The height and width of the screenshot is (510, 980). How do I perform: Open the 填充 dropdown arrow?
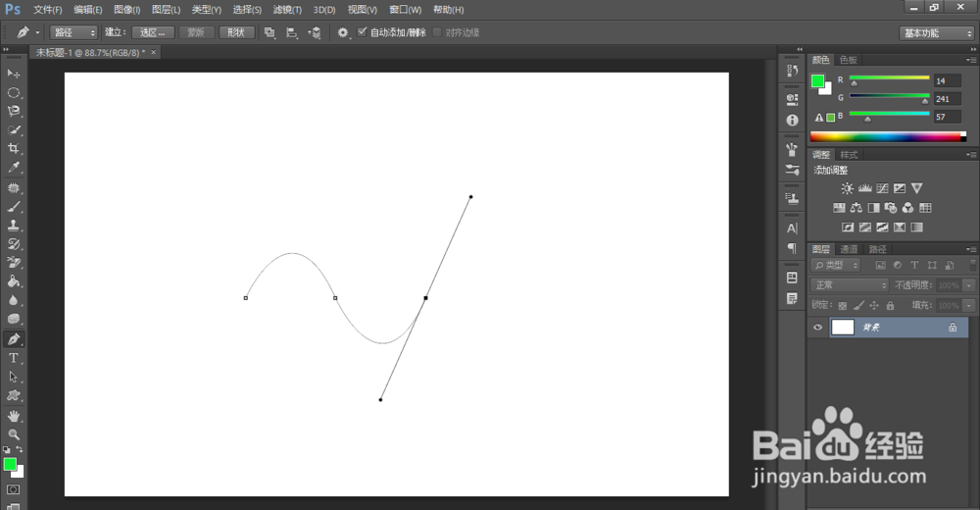969,305
